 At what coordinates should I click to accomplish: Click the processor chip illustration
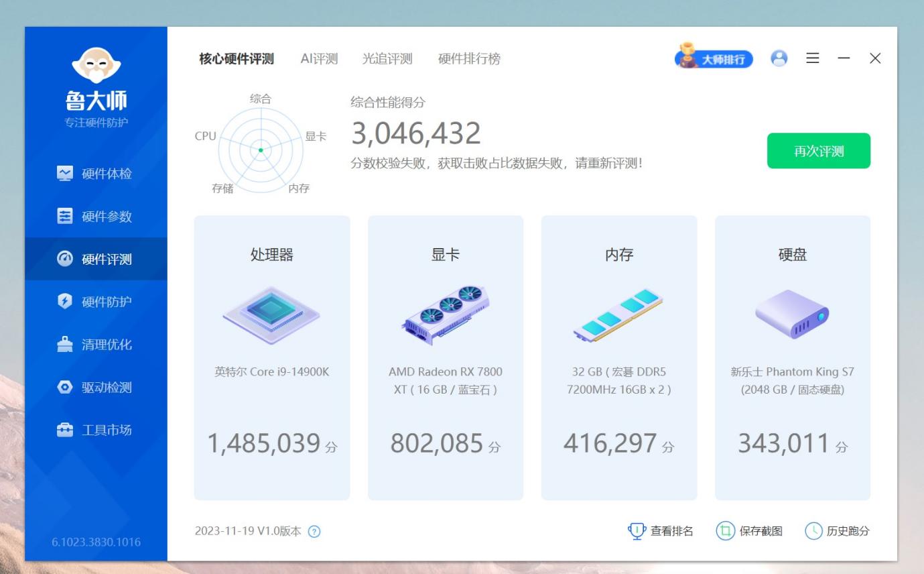(x=271, y=314)
